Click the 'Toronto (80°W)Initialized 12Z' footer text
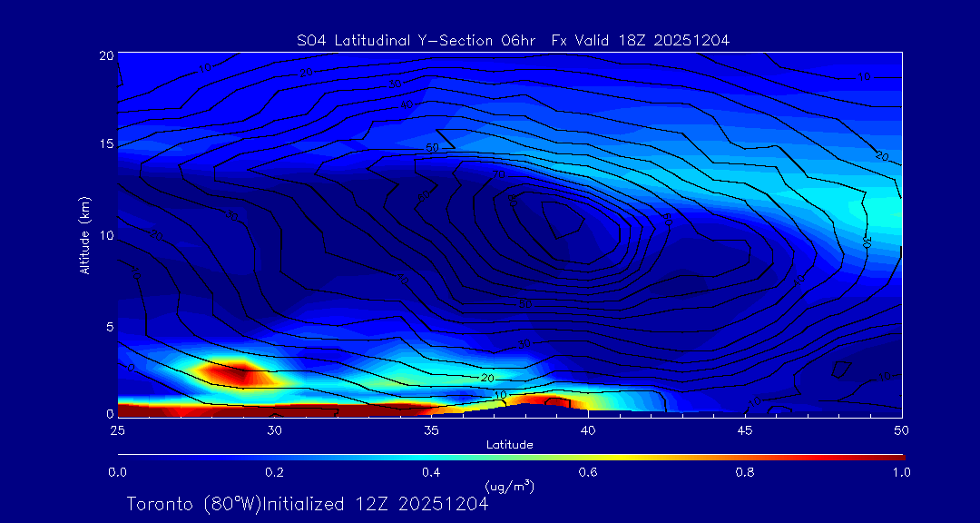This screenshot has width=980, height=523. coord(308,503)
